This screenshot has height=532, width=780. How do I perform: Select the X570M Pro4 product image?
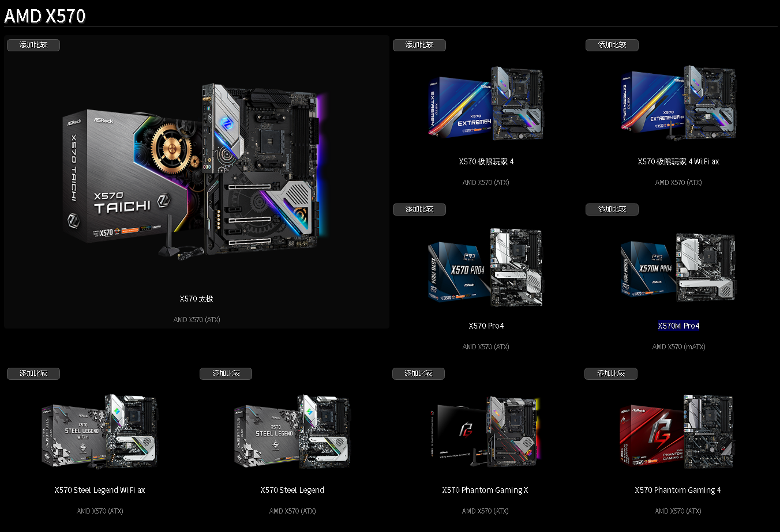[678, 267]
